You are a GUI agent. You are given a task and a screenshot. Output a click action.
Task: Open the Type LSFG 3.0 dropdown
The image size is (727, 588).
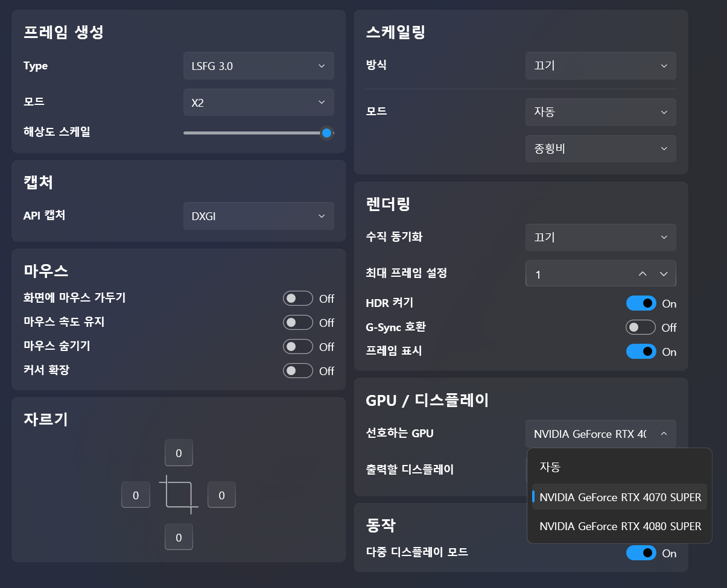click(x=259, y=66)
